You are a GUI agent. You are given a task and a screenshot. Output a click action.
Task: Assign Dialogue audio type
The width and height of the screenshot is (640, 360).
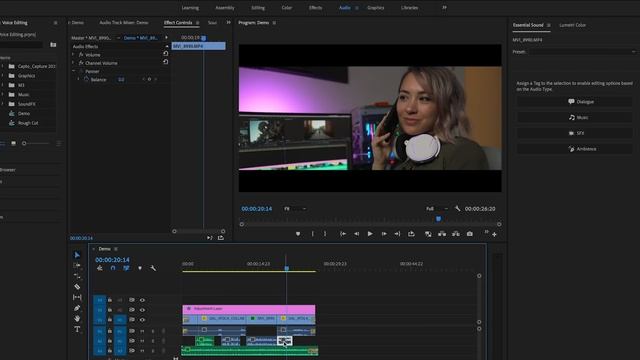tap(575, 101)
